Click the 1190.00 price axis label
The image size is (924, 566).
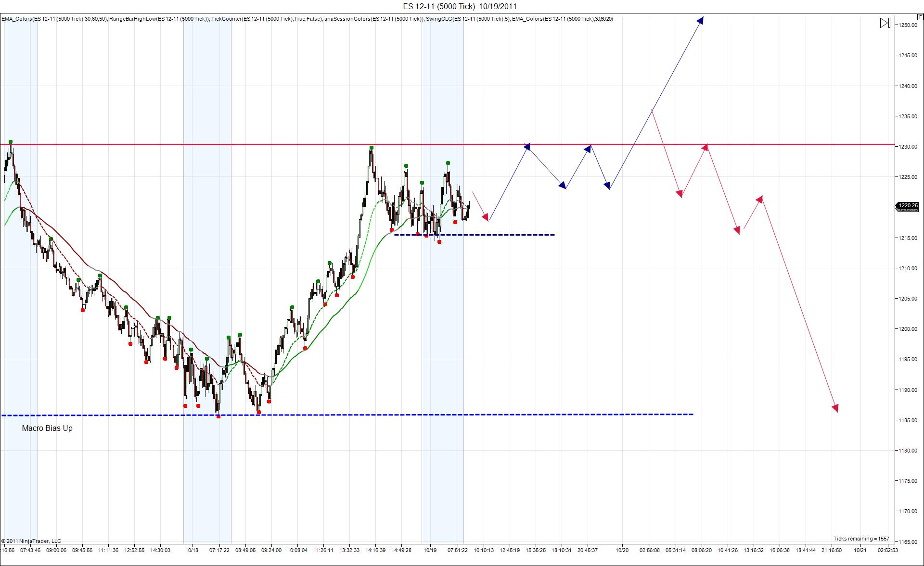tap(908, 390)
